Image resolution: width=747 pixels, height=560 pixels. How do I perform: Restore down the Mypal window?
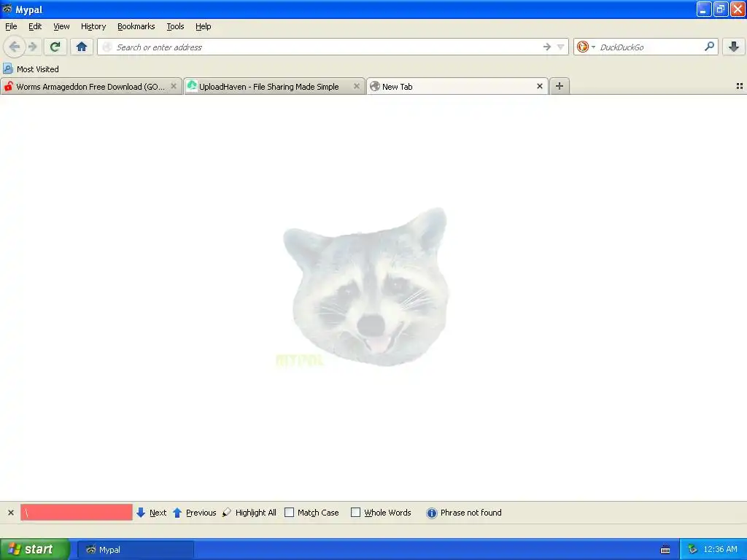(x=720, y=9)
